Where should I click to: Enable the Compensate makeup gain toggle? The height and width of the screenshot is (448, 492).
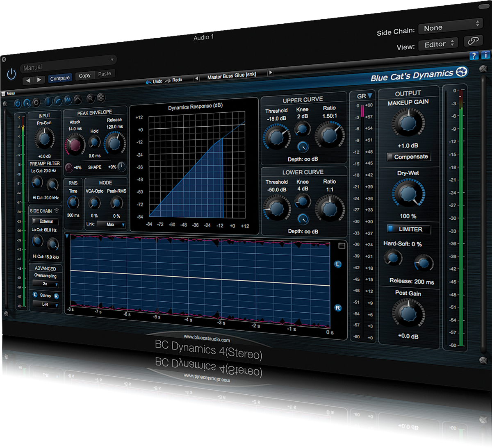click(390, 157)
